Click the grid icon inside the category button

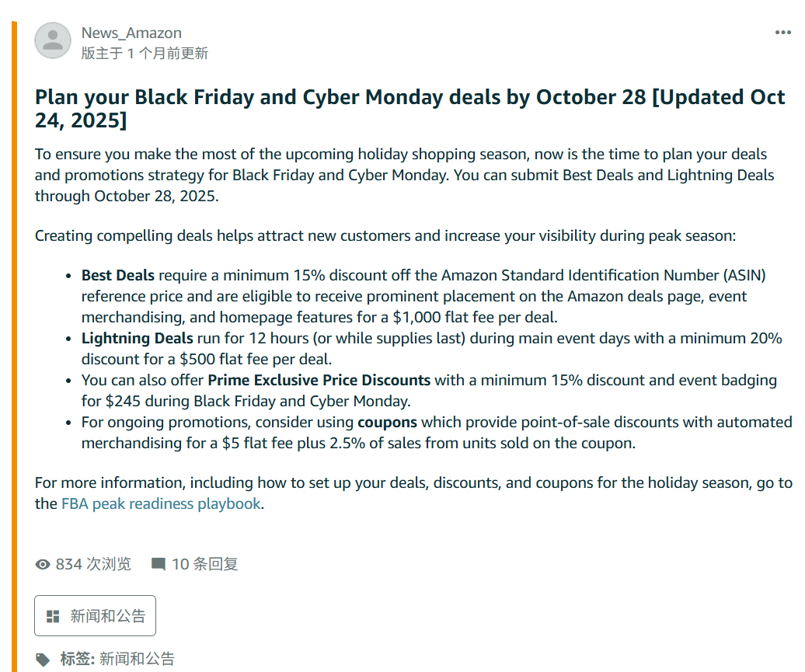click(53, 617)
